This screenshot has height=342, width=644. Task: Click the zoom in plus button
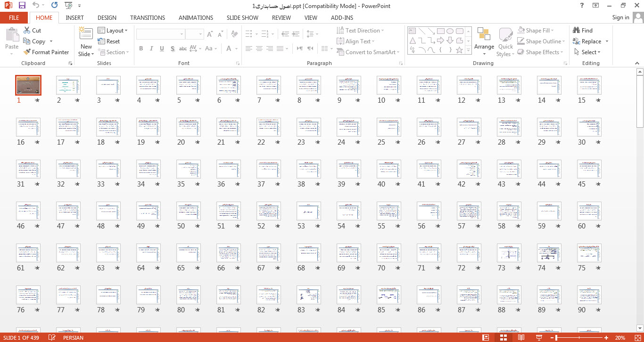point(606,337)
